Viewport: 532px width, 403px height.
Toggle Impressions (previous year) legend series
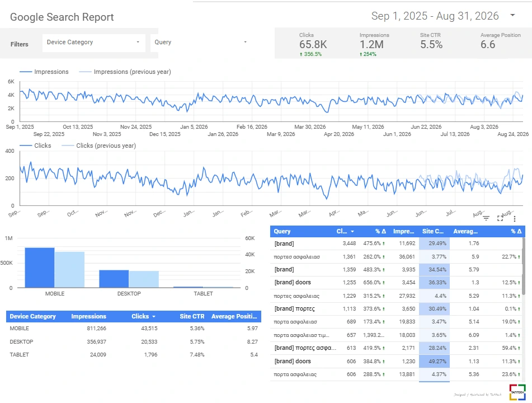point(125,72)
